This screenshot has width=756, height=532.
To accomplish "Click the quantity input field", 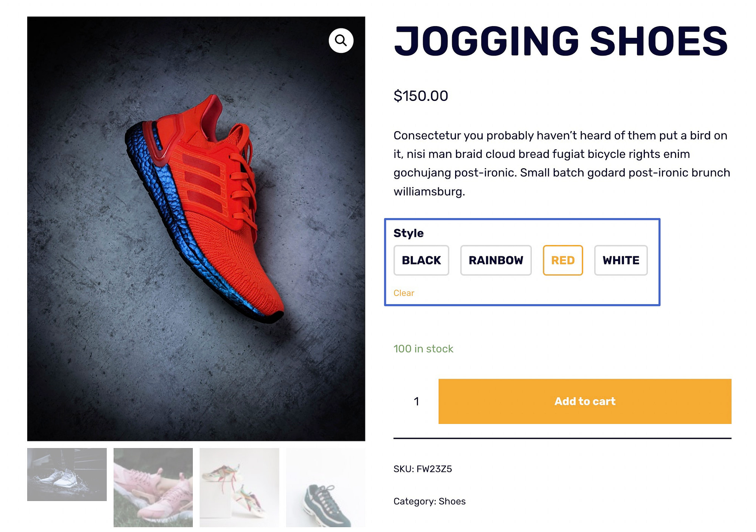I will (x=415, y=401).
